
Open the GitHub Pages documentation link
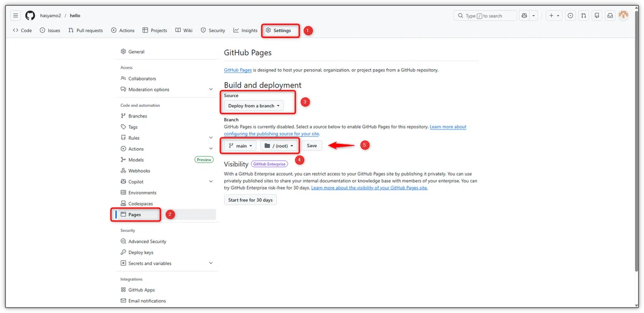[x=238, y=70]
